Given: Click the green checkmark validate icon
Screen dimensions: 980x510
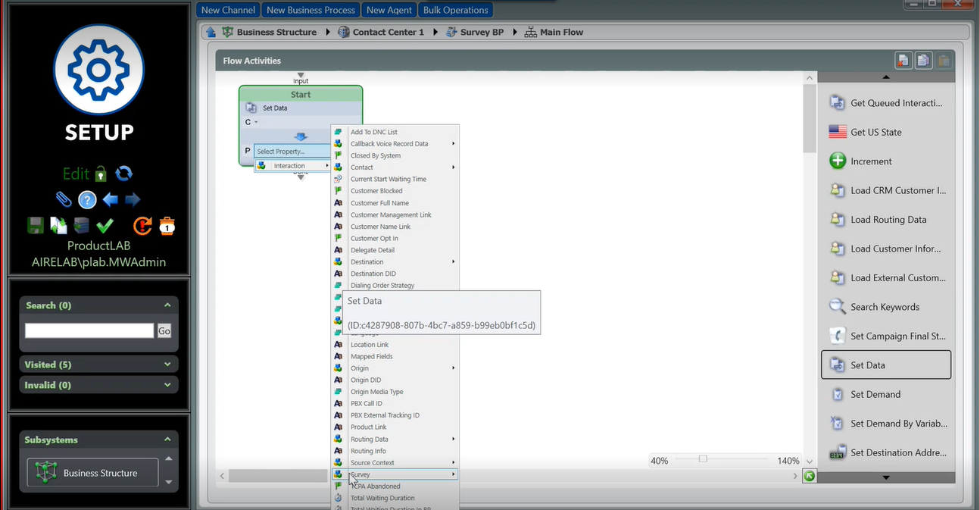Looking at the screenshot, I should (105, 225).
